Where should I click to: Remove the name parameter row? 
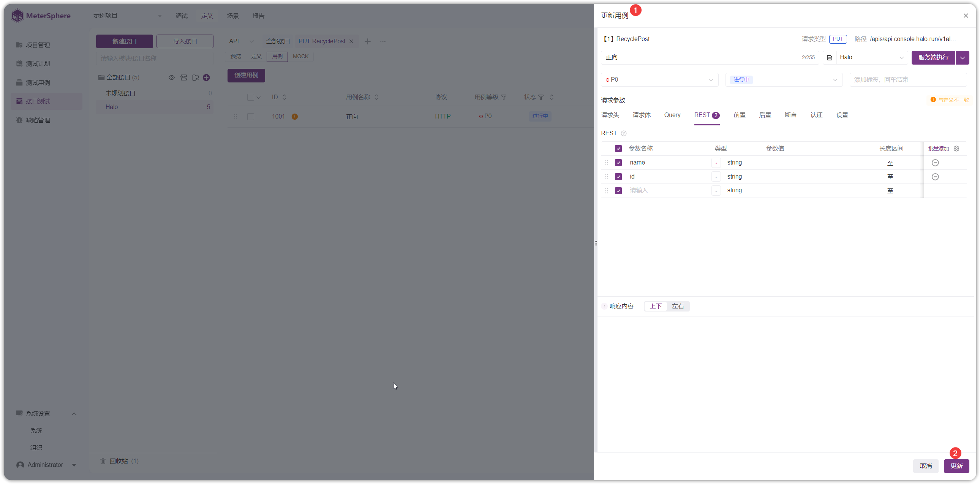(x=935, y=163)
